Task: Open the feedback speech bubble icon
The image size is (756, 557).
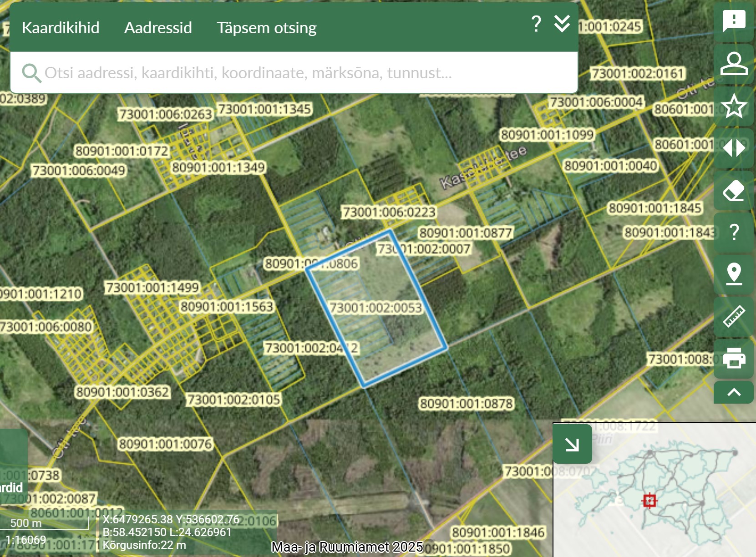Action: [x=734, y=21]
